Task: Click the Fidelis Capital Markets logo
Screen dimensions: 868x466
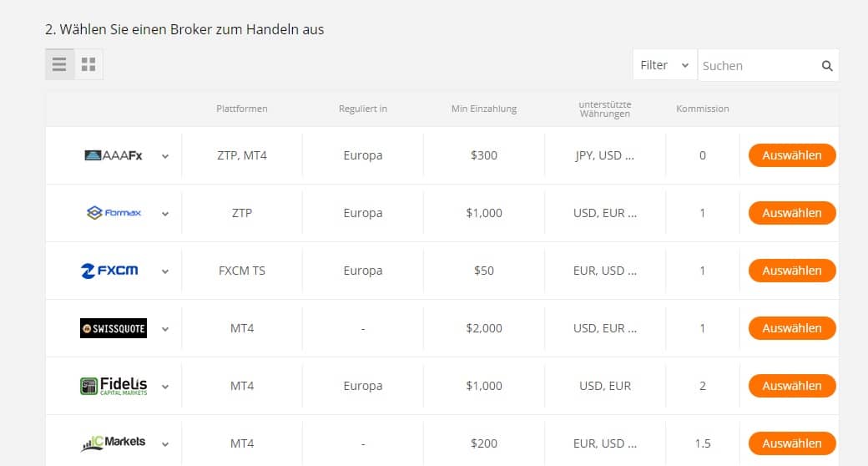Action: (x=113, y=386)
